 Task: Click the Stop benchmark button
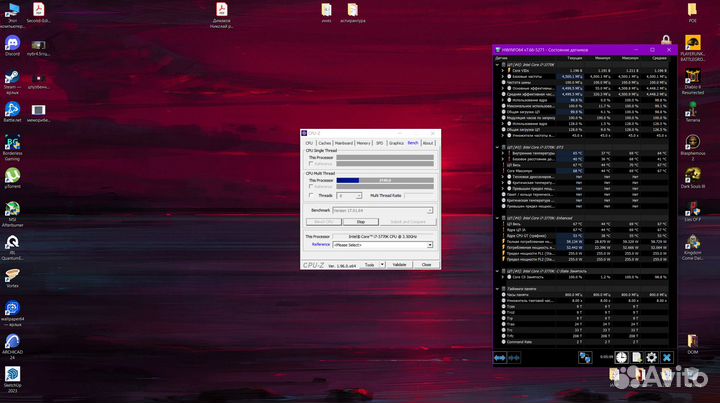click(361, 222)
